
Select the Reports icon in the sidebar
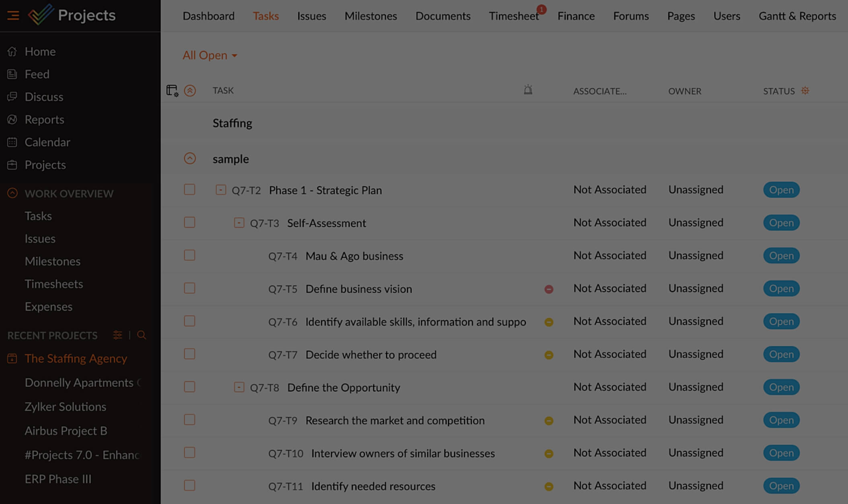pos(12,119)
